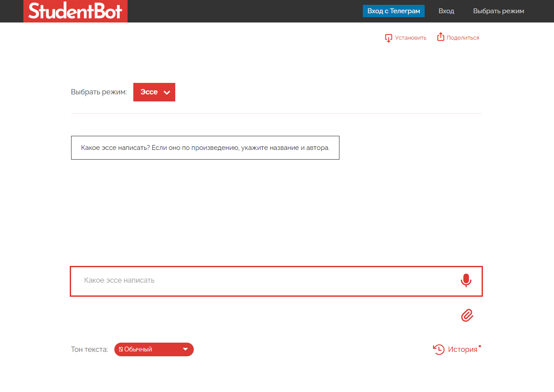Click the share arrow icon
The width and height of the screenshot is (554, 392).
point(441,37)
